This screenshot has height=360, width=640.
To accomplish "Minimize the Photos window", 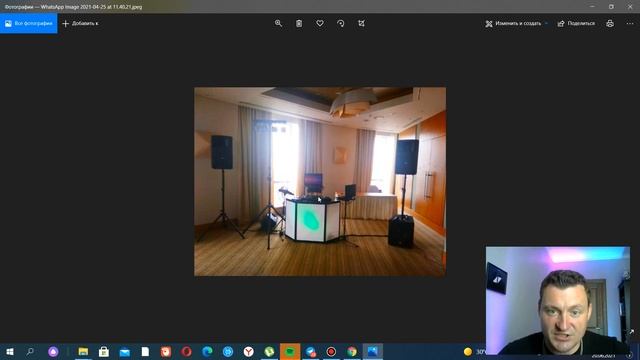I will click(592, 7).
